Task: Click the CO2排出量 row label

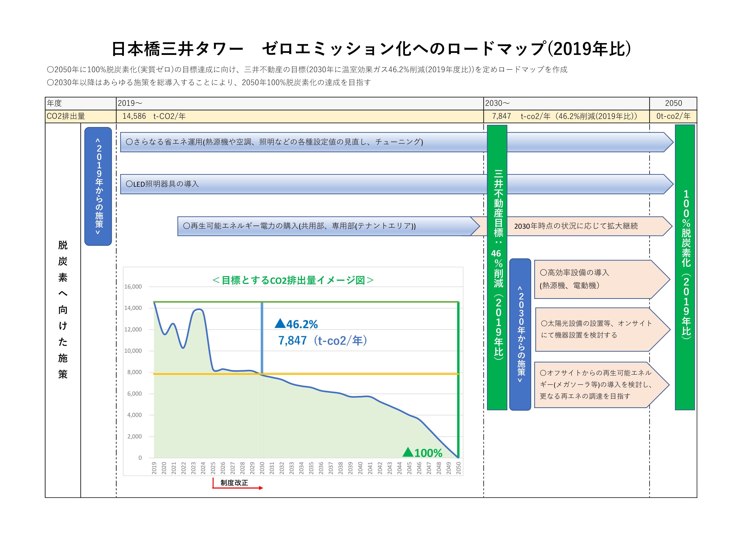Action: pyautogui.click(x=81, y=116)
